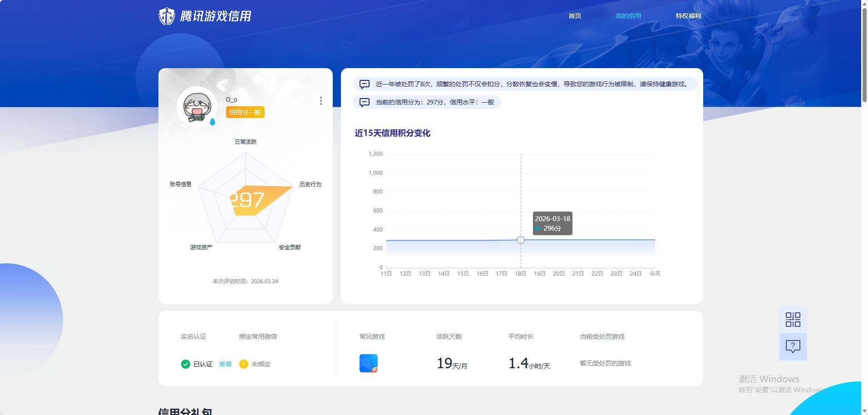The image size is (868, 415).
Task: Click the 11日 axis label
Action: [x=386, y=273]
